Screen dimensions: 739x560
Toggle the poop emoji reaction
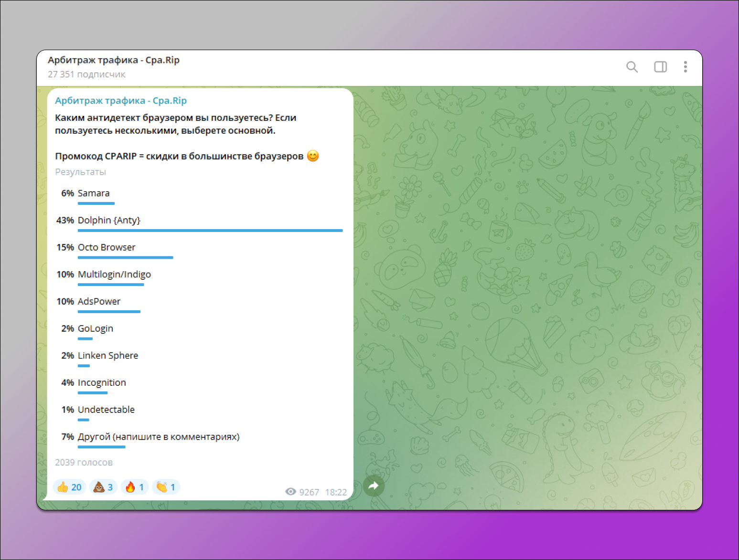tap(103, 487)
